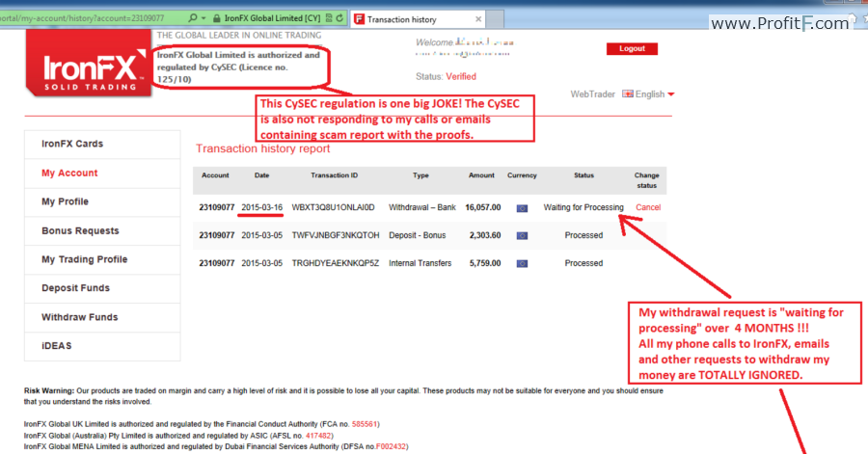The image size is (868, 454).
Task: Click Transaction history report heading
Action: (x=262, y=148)
